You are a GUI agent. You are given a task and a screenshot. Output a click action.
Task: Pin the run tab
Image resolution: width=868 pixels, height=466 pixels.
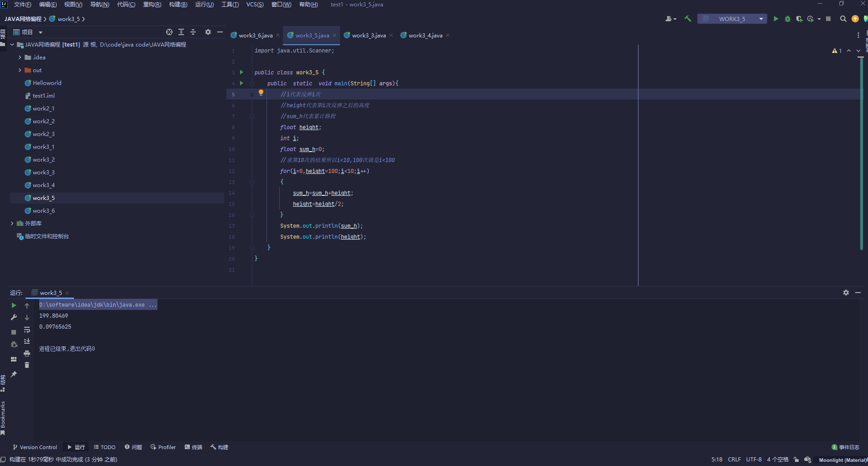tap(14, 374)
